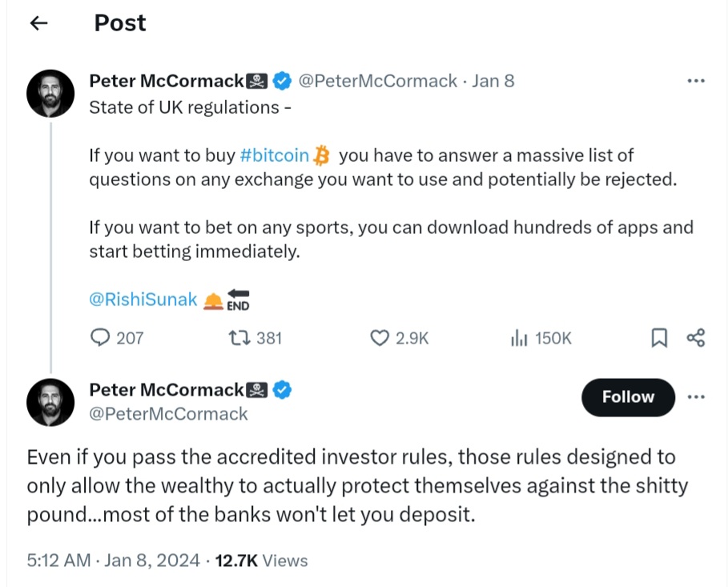Click the Jan 8 date on first post
The height and width of the screenshot is (587, 728).
coord(493,81)
